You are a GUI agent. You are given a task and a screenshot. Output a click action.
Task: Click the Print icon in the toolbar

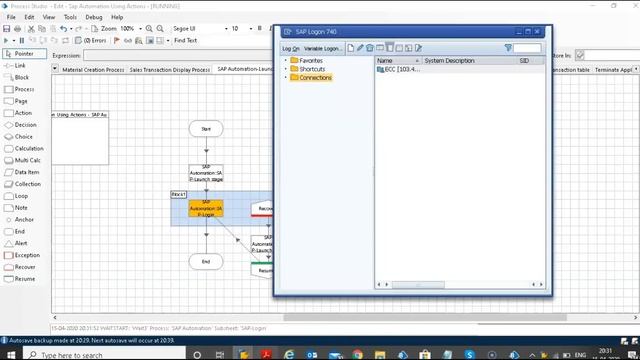[18, 29]
